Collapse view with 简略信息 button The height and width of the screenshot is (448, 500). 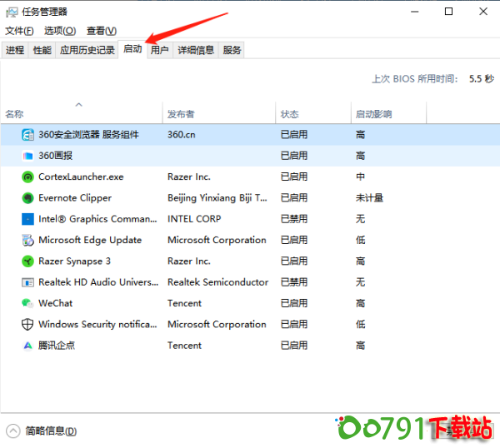click(x=42, y=431)
